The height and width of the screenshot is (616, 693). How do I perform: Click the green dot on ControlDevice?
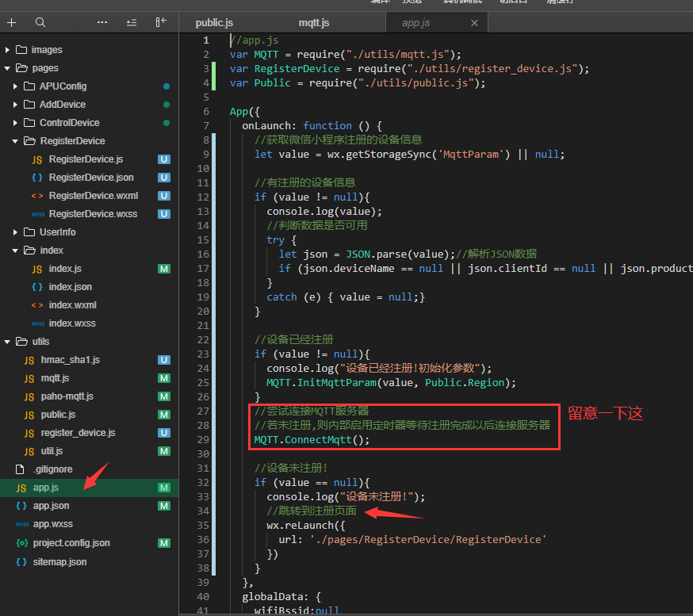click(x=167, y=123)
